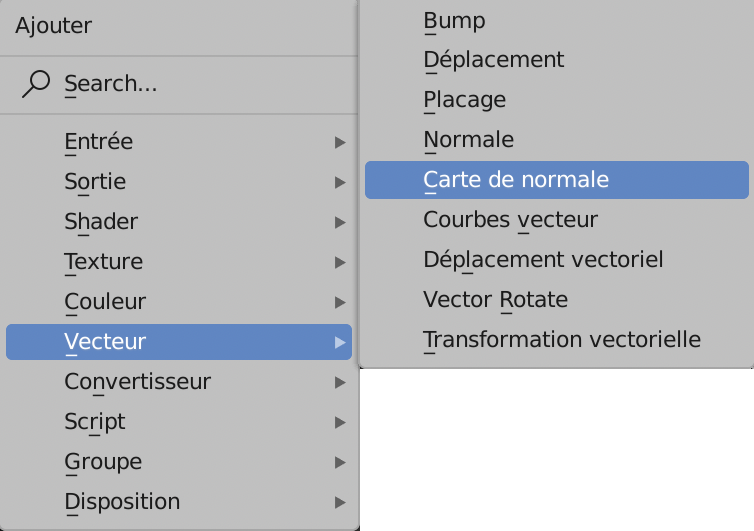Add a Bump node
The image size is (754, 531).
(x=455, y=20)
